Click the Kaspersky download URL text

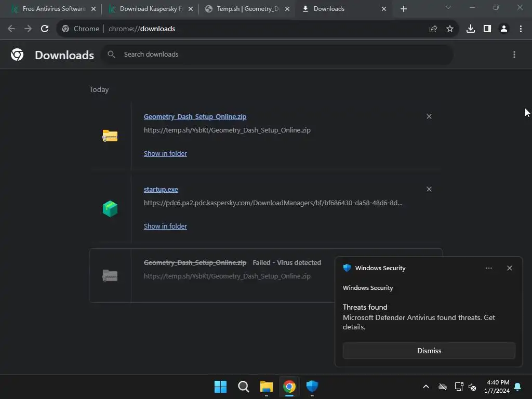[273, 203]
